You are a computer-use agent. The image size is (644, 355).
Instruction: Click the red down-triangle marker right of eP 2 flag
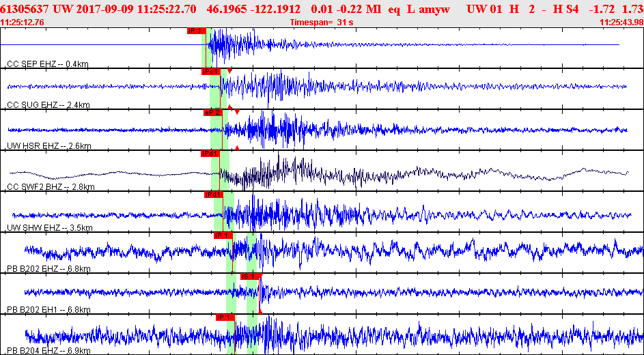click(237, 112)
